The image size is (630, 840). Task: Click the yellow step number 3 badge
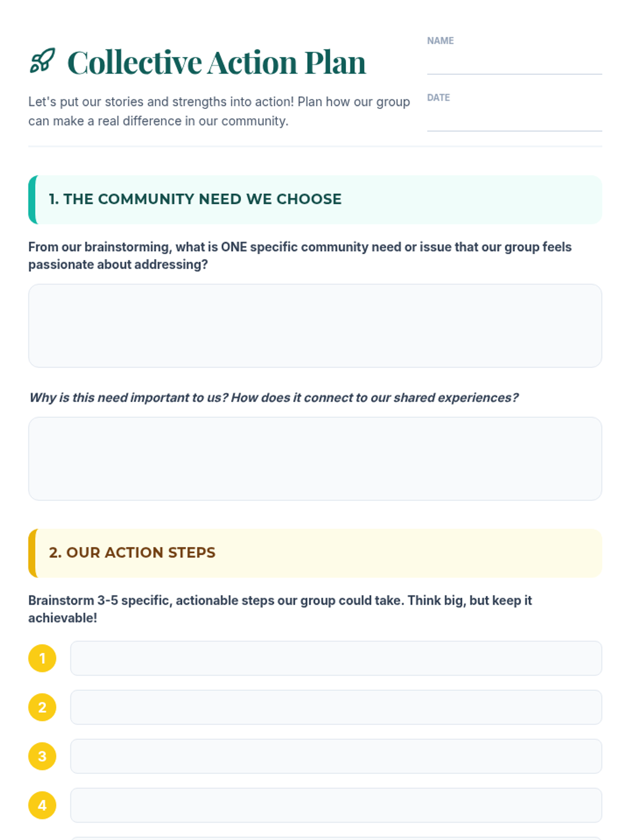coord(42,756)
